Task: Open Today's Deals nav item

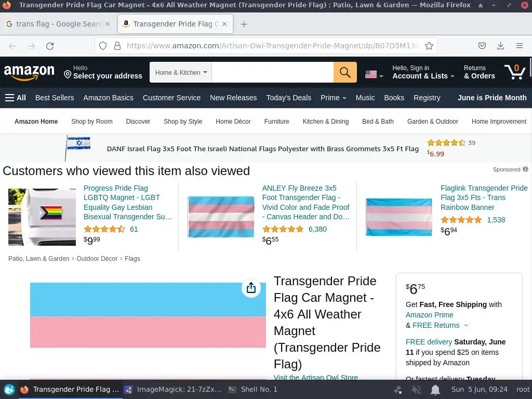Action: point(288,98)
